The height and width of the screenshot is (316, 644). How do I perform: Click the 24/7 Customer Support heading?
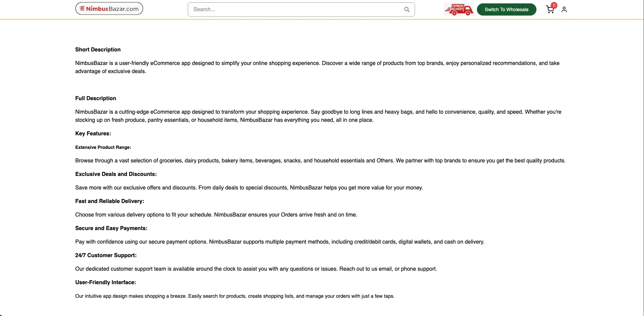tap(106, 255)
